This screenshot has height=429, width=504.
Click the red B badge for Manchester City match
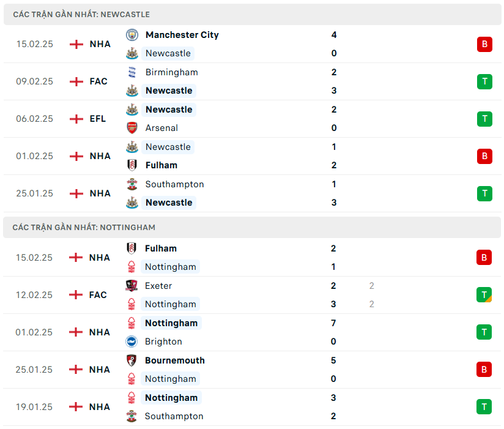tap(484, 44)
